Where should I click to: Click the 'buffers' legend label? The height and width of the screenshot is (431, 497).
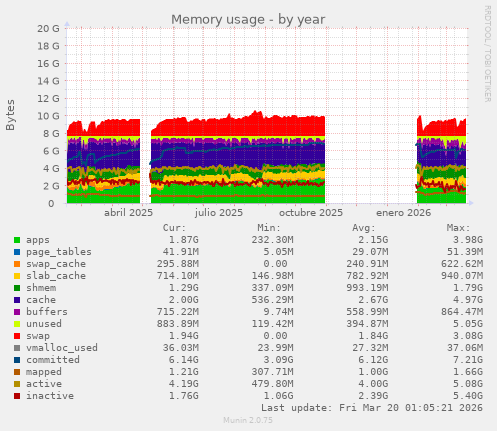pyautogui.click(x=47, y=312)
